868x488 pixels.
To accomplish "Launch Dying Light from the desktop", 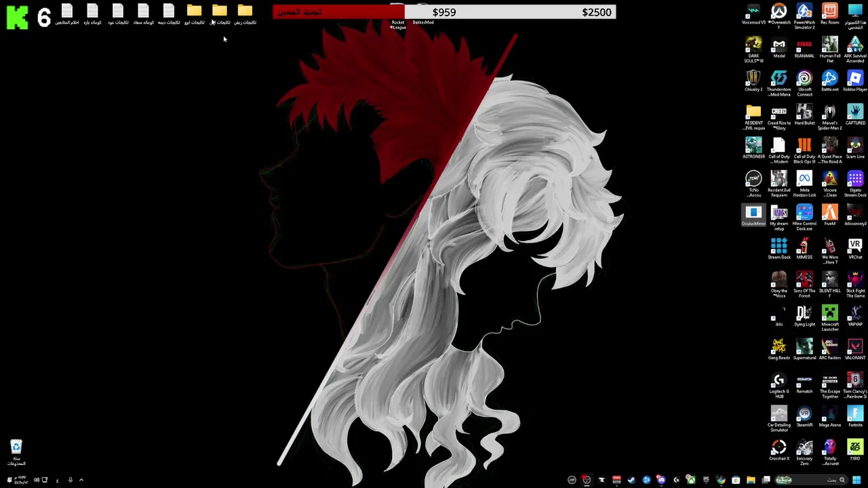I will [x=804, y=317].
